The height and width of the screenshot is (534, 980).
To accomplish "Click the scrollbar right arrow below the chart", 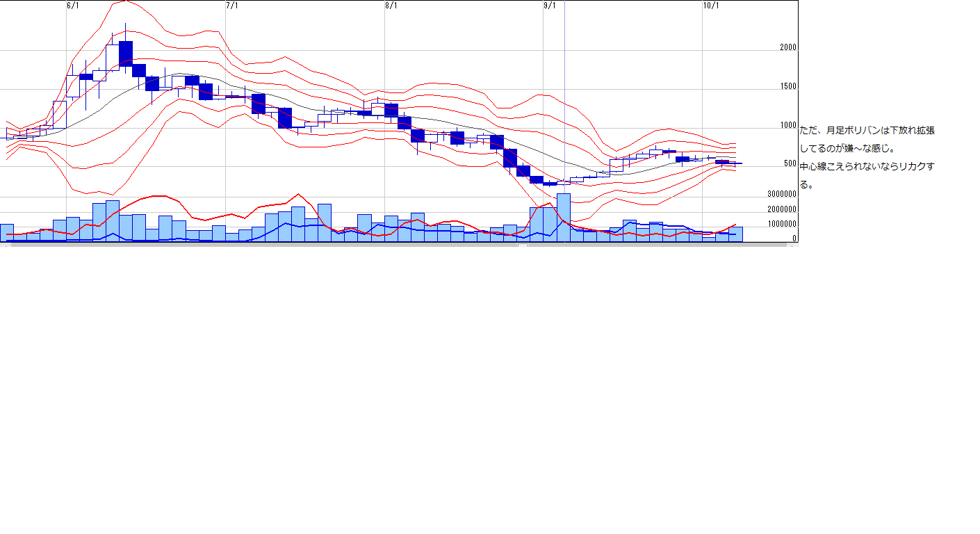I will [794, 245].
